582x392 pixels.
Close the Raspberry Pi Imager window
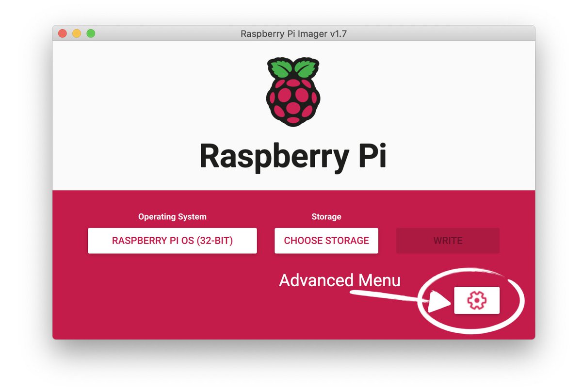[x=62, y=33]
